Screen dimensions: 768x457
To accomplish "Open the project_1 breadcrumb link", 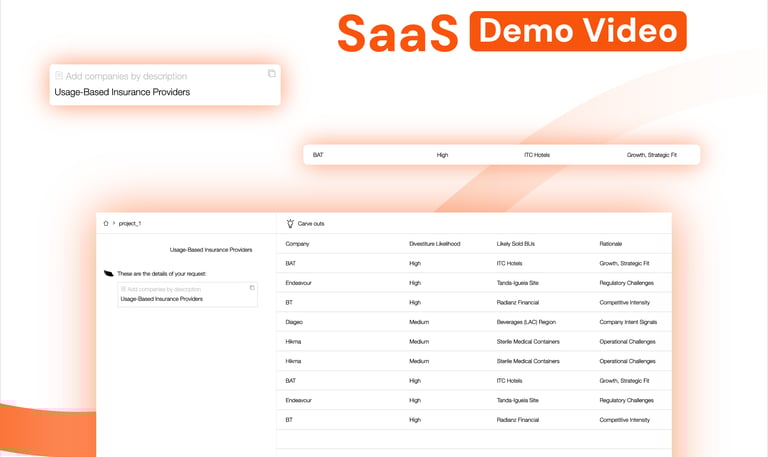I will pos(130,223).
